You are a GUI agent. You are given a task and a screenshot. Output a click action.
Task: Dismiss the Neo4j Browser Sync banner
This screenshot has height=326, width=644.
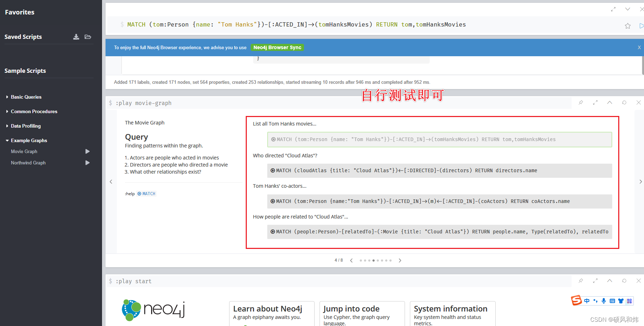(639, 47)
